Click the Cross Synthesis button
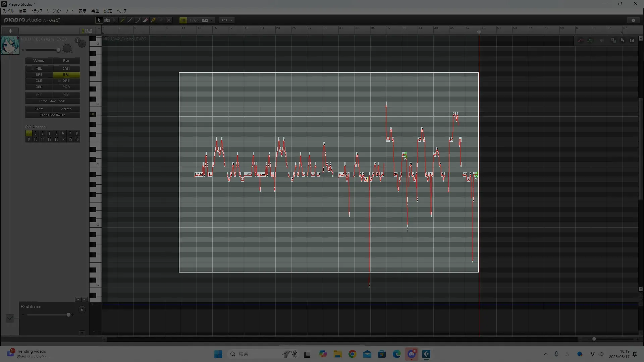 click(x=52, y=115)
